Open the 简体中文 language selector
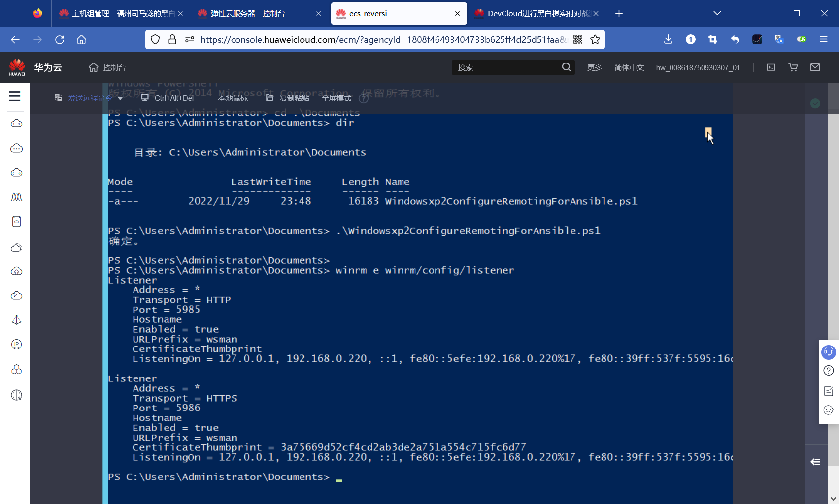This screenshot has height=504, width=839. [629, 67]
